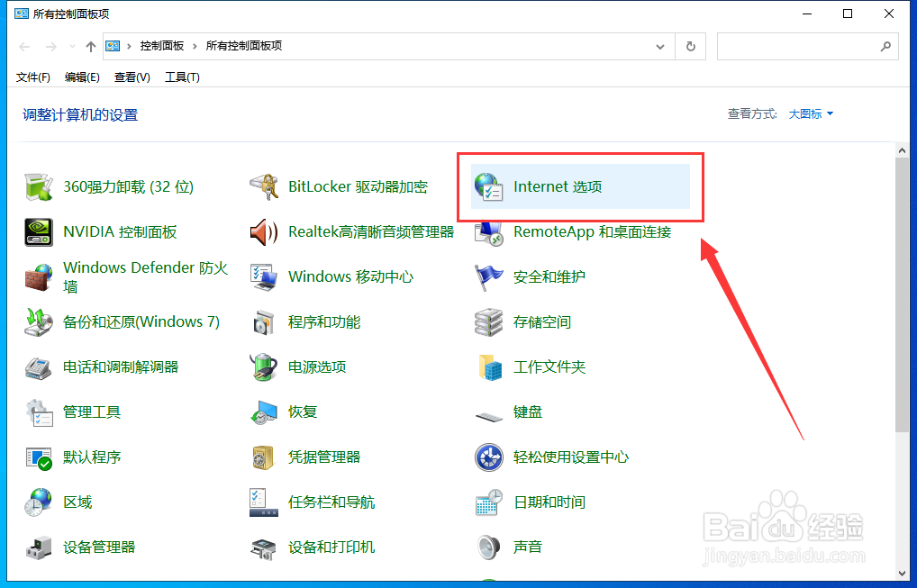
Task: Expand recent locations dropdown next to forward arrow
Action: (72, 46)
